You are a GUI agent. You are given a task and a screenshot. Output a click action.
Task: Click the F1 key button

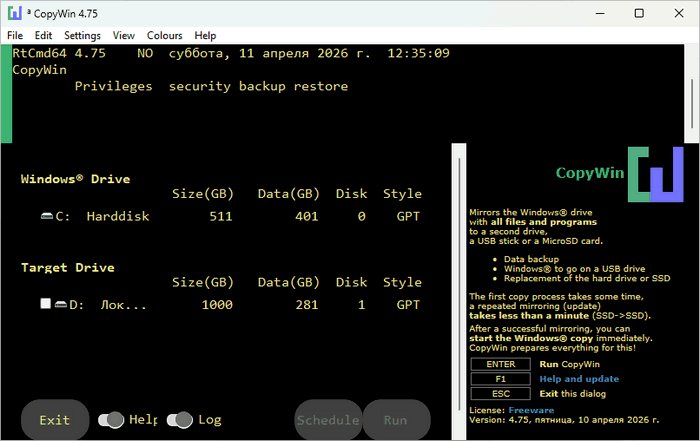(500, 379)
